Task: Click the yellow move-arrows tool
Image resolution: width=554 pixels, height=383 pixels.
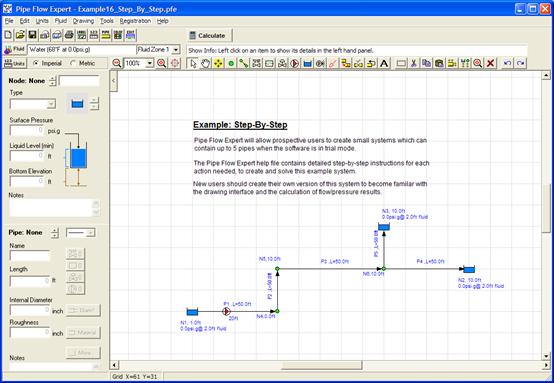Action: pyautogui.click(x=218, y=63)
